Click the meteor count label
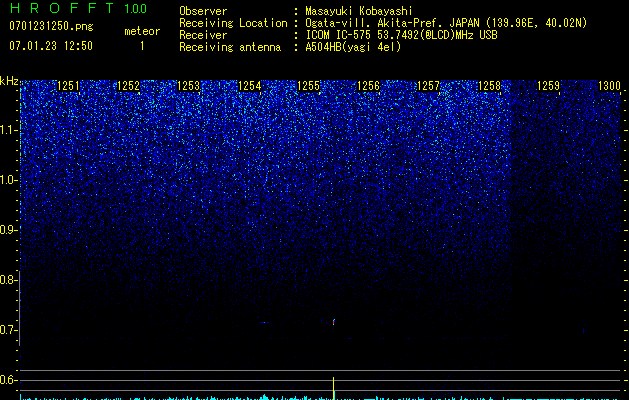The image size is (629, 400). coord(142,31)
